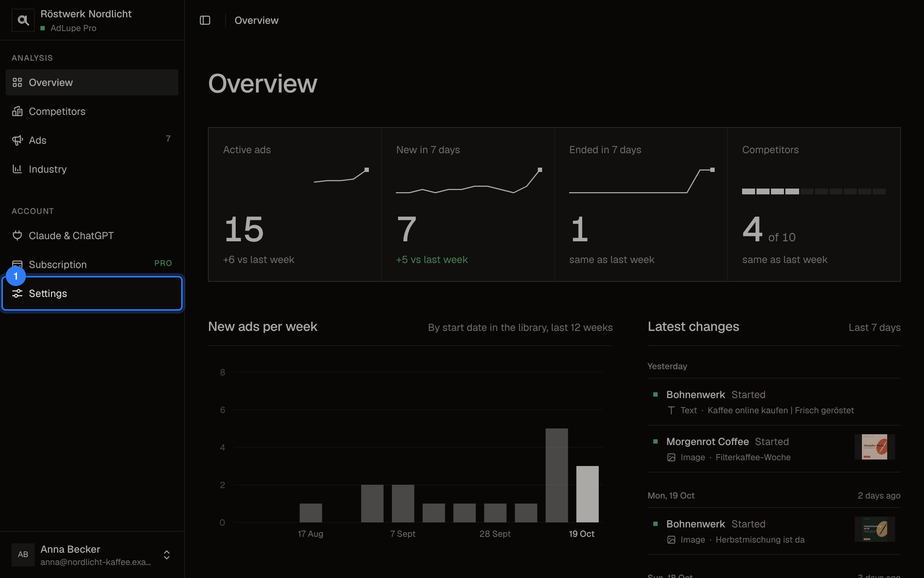Open the Competitors menu item
Screen dimensions: 924x578
pyautogui.click(x=92, y=111)
